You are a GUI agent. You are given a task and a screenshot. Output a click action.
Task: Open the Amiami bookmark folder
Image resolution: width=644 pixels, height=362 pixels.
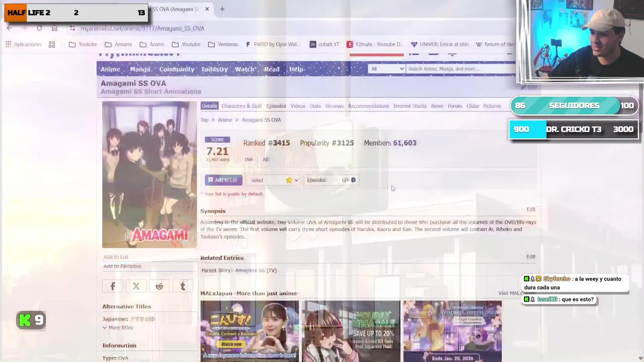point(118,44)
